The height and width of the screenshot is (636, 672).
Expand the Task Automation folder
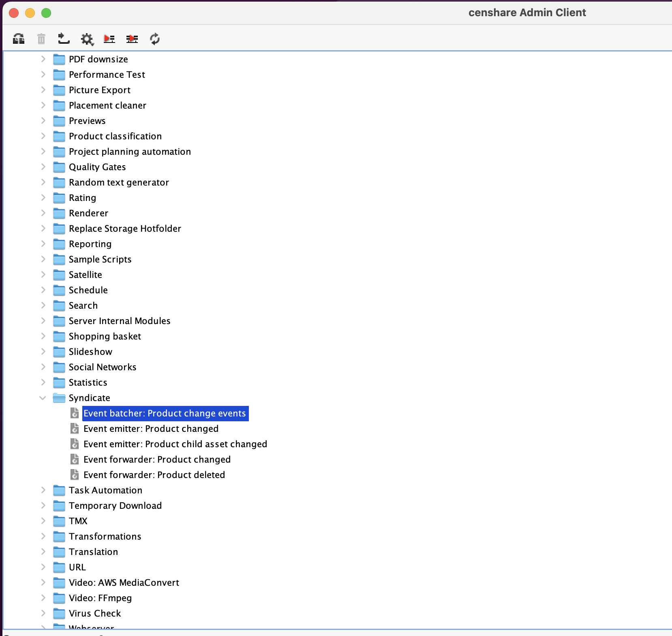coord(43,490)
